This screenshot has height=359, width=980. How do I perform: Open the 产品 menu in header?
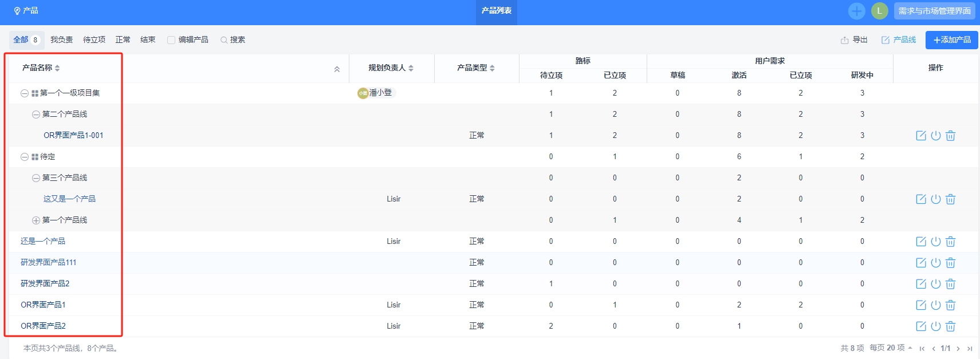[x=26, y=11]
